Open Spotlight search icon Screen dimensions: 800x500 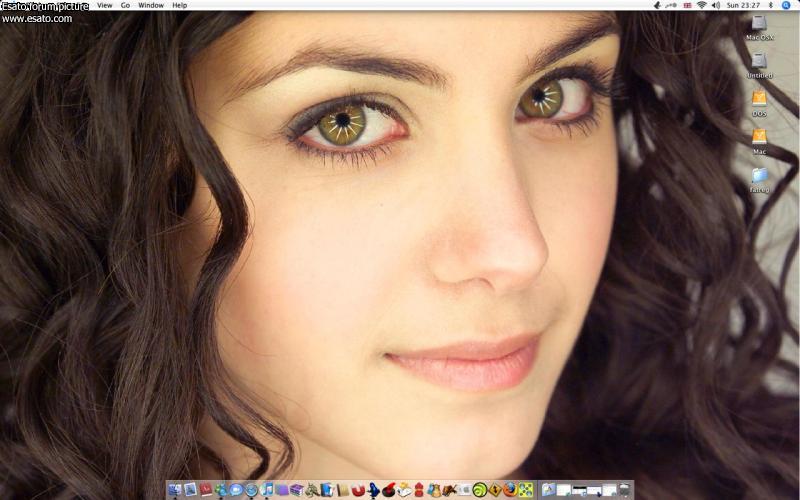786,5
